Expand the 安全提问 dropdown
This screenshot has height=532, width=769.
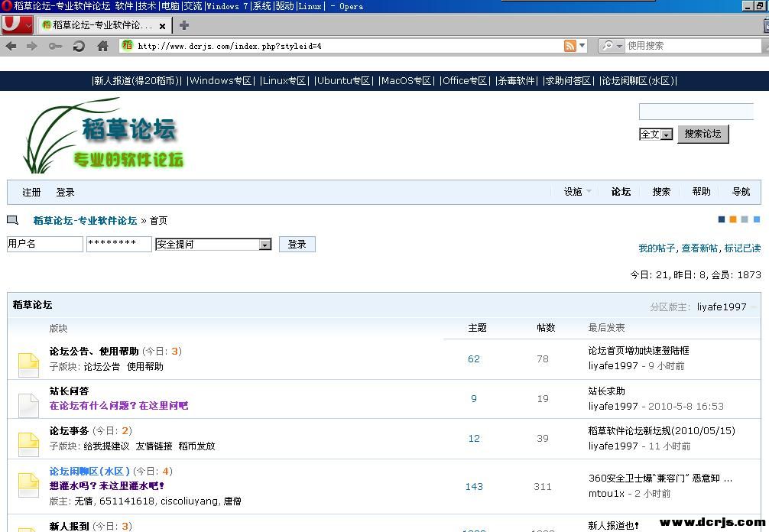click(x=265, y=245)
